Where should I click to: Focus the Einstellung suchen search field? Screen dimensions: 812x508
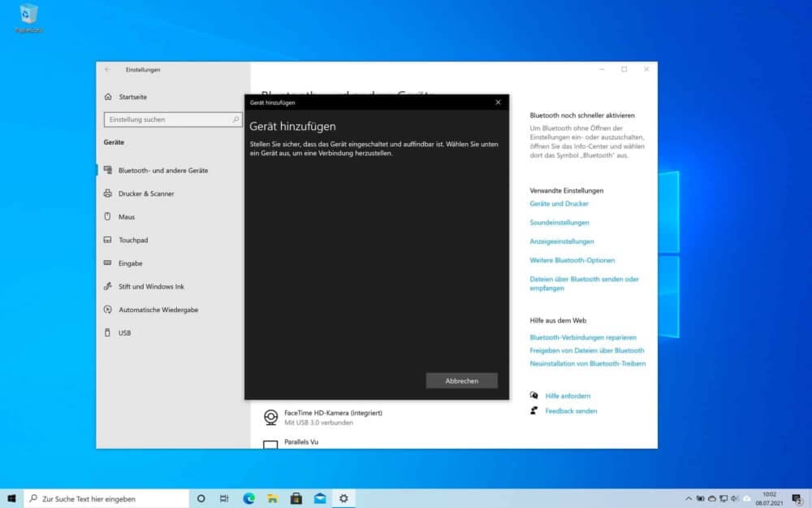click(173, 119)
